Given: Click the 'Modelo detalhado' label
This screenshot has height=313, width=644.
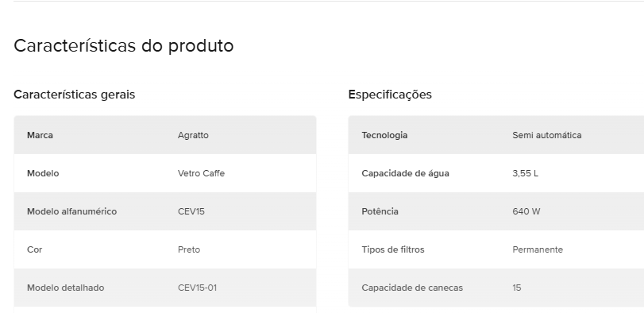Looking at the screenshot, I should click(65, 288).
